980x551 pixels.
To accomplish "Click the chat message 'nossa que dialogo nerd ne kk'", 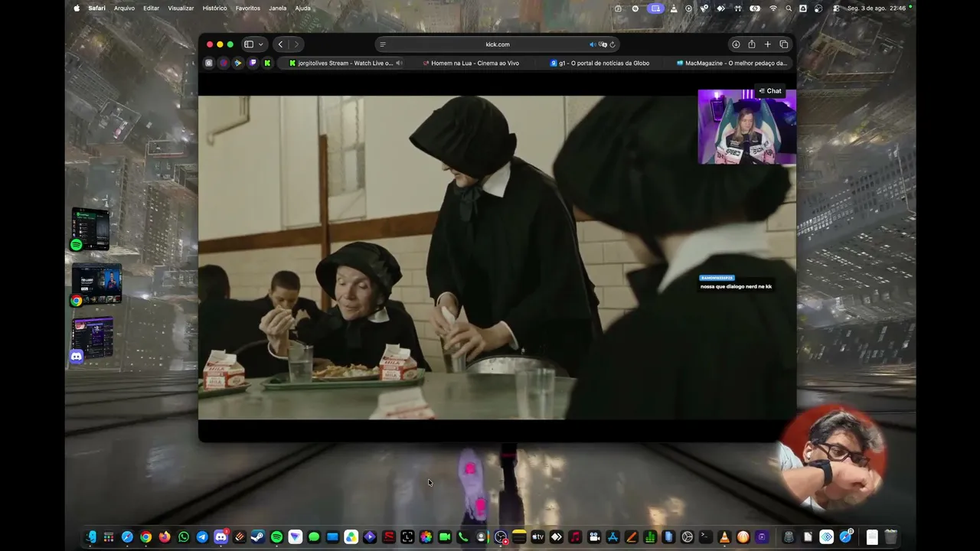I will pyautogui.click(x=736, y=286).
